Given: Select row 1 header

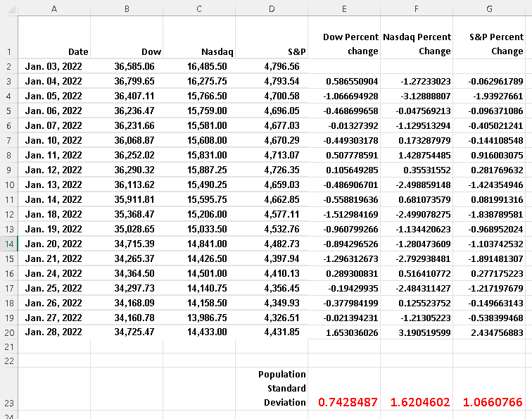Looking at the screenshot, I should coord(9,37).
